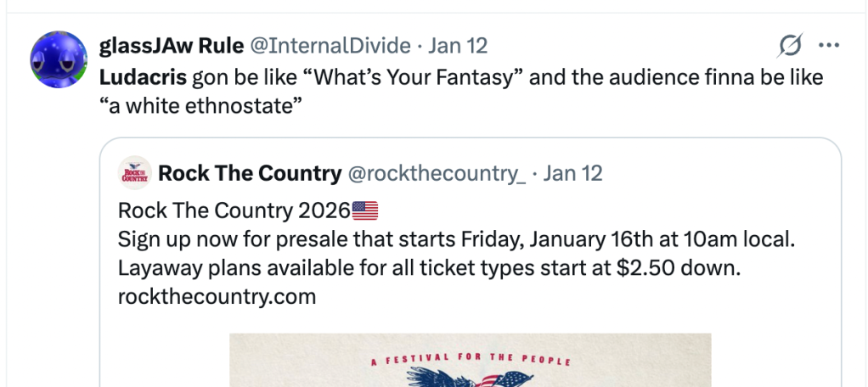Click the "Rock The Country 2026" headline text
This screenshot has width=868, height=387.
234,210
